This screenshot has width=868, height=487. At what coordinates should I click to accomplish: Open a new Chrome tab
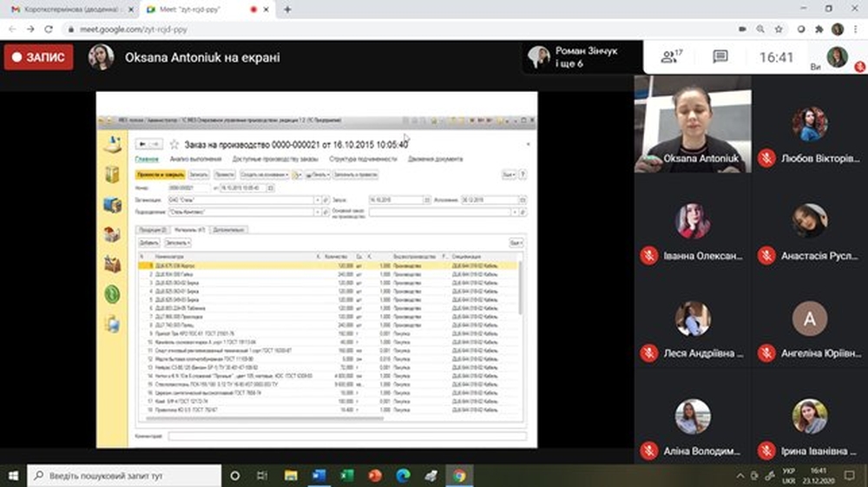click(x=287, y=9)
